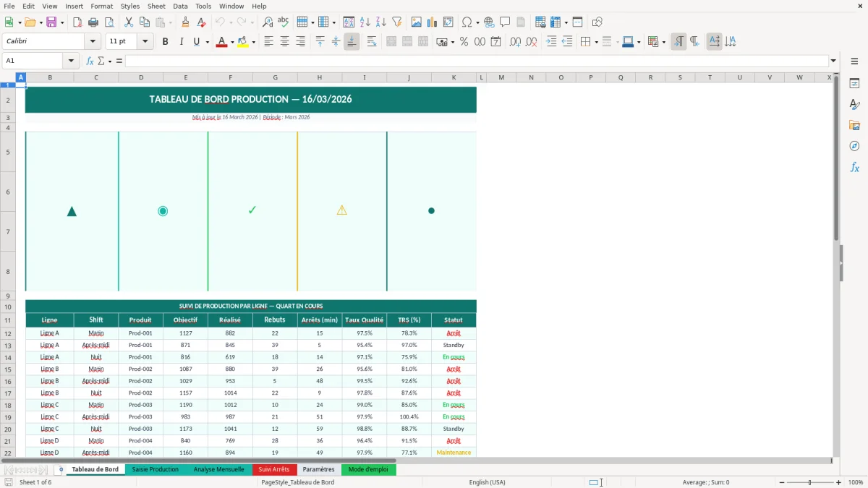The width and height of the screenshot is (868, 488).
Task: Click the Sort Ascending icon
Action: [x=365, y=22]
